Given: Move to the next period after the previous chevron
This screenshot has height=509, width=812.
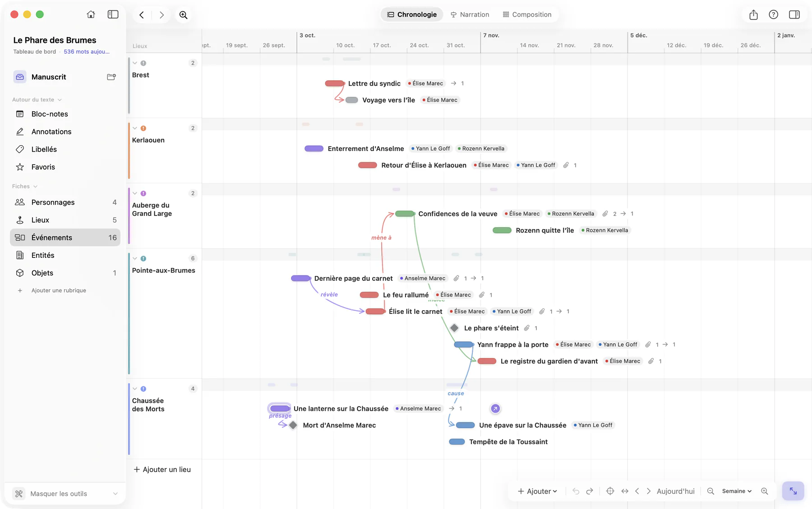Looking at the screenshot, I should (649, 491).
